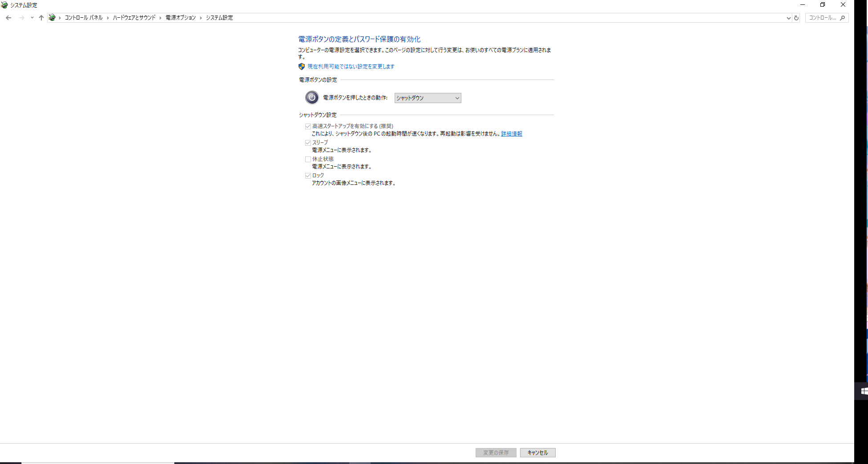
Task: Go back with the Back arrow
Action: 8,18
